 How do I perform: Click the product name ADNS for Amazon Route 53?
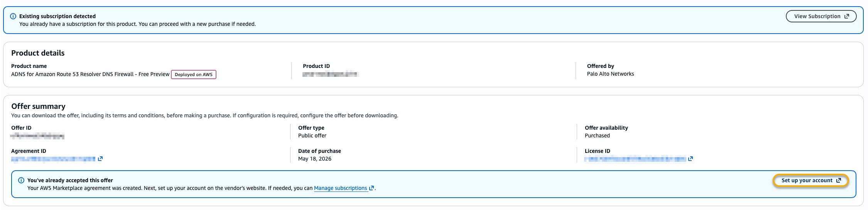click(x=90, y=74)
